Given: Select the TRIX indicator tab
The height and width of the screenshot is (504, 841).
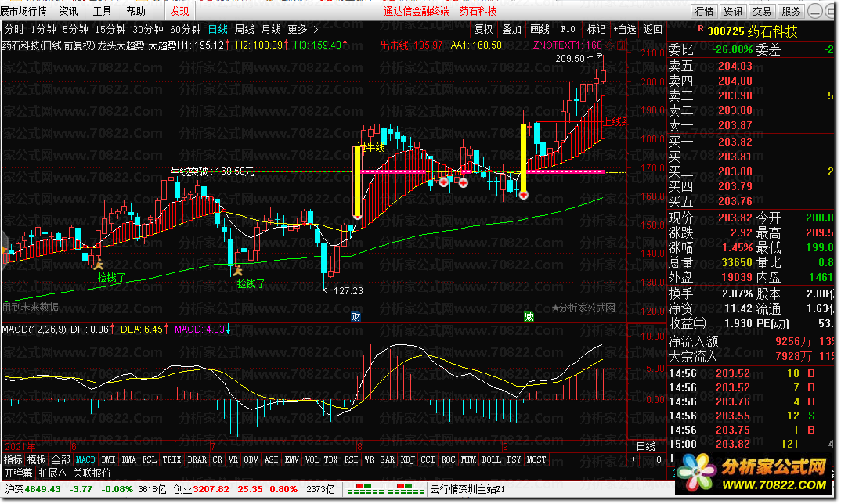Looking at the screenshot, I should click(x=171, y=459).
